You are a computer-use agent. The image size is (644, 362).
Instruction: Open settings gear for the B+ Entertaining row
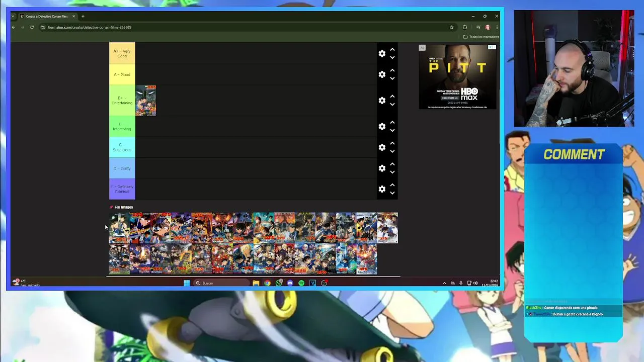(382, 101)
